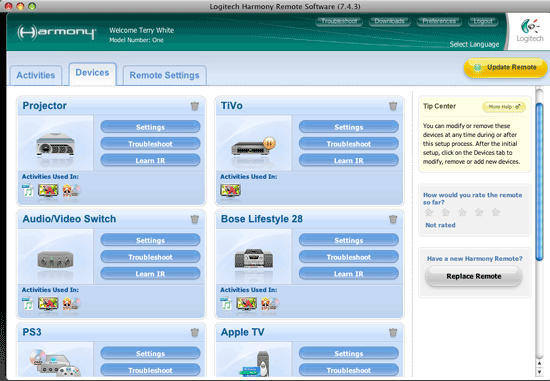Image resolution: width=550 pixels, height=381 pixels.
Task: Click music activity icon under Audio/Video Switch
Action: click(x=28, y=304)
